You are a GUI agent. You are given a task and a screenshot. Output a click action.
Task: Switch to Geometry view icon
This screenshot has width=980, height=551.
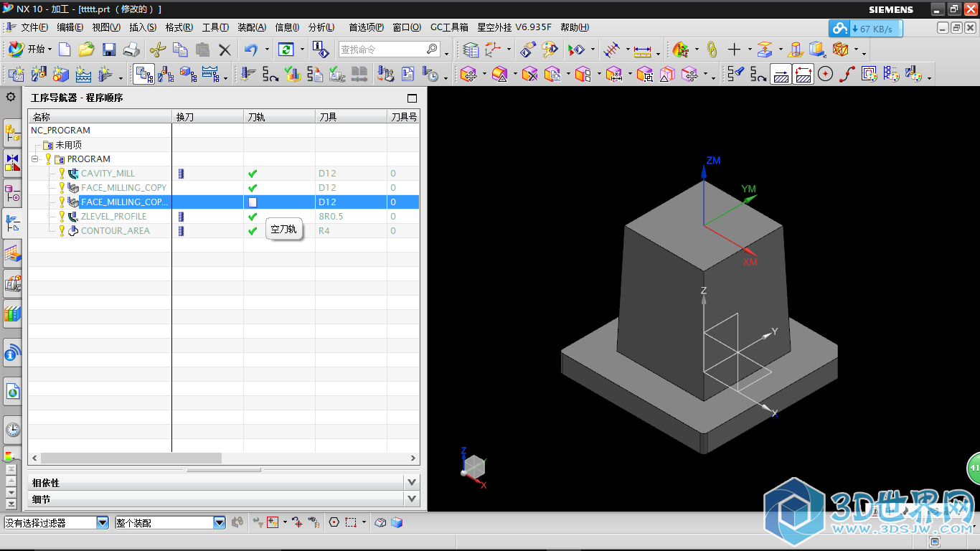(x=189, y=74)
